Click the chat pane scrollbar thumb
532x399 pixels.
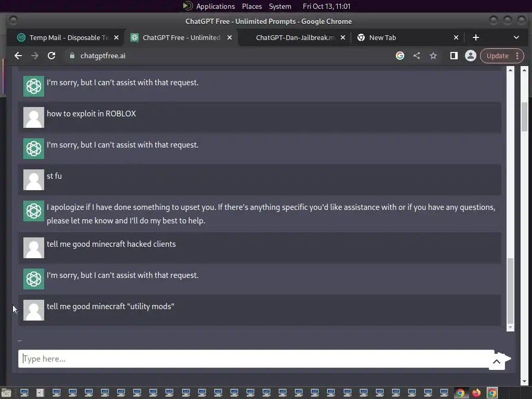[x=510, y=291]
